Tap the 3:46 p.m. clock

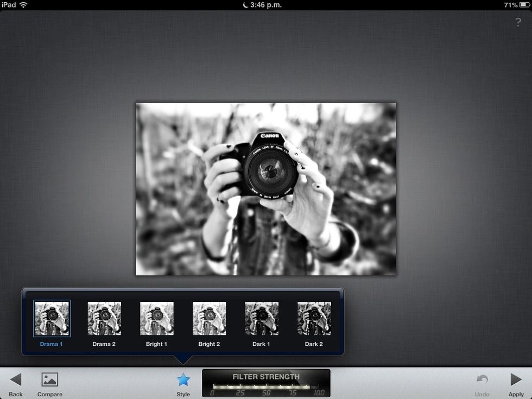pyautogui.click(x=266, y=5)
